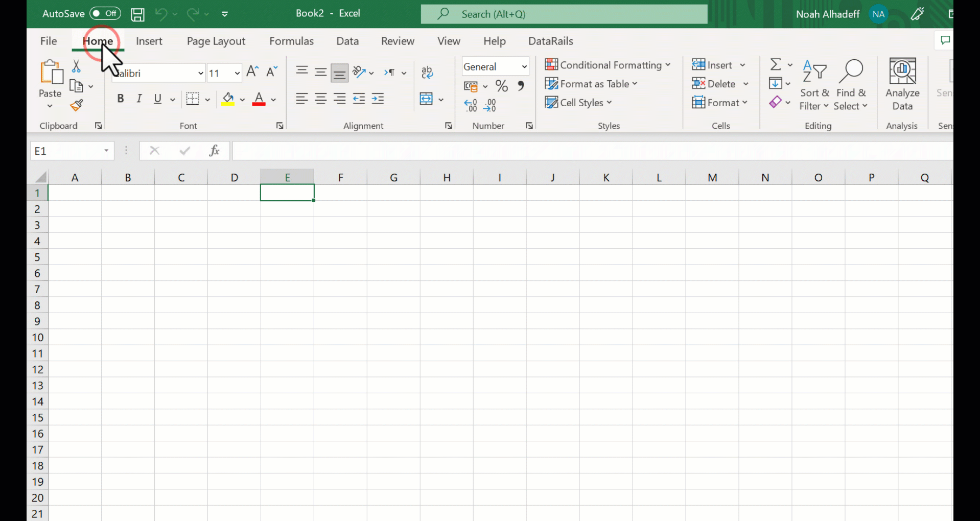Viewport: 980px width, 521px height.
Task: Open the Font Color red swatch
Action: tap(259, 99)
